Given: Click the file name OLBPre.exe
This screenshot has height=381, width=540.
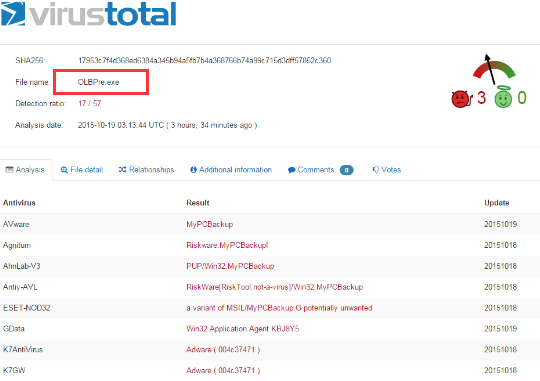Looking at the screenshot, I should (x=98, y=82).
